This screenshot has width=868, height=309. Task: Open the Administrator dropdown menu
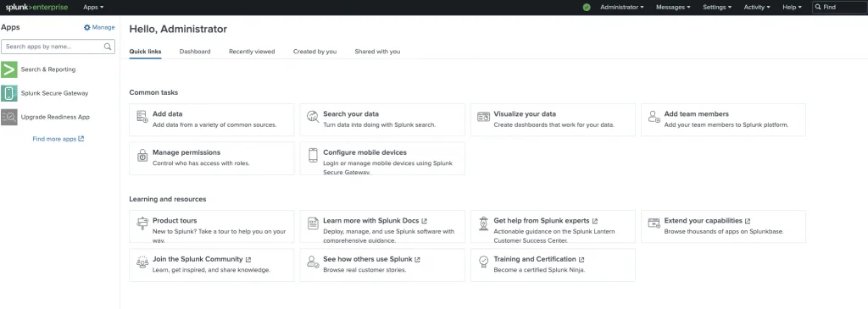(622, 7)
